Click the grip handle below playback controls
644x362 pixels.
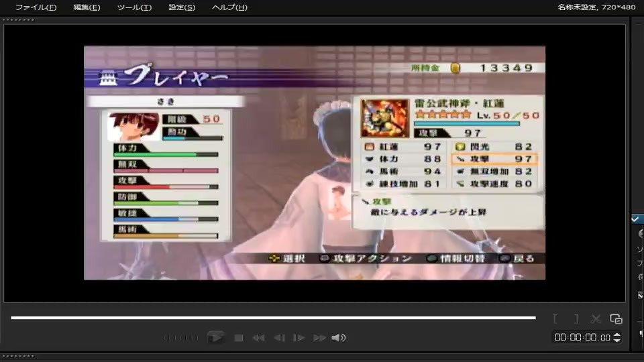pyautogui.click(x=19, y=356)
